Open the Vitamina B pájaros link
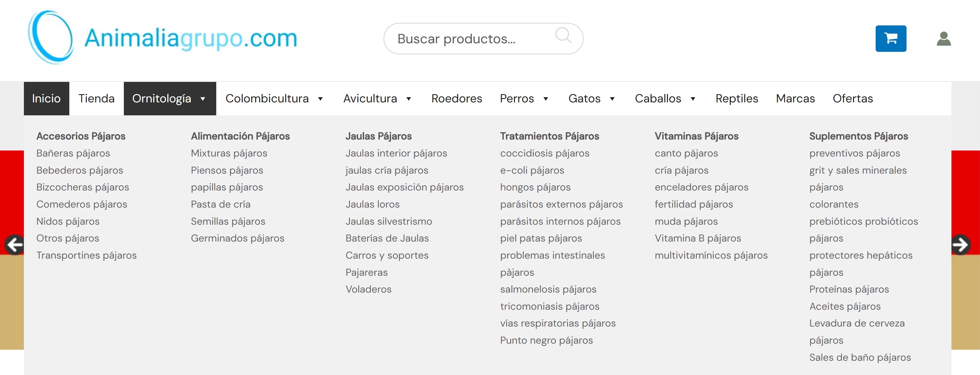Viewport: 980px width, 375px height. (x=698, y=238)
